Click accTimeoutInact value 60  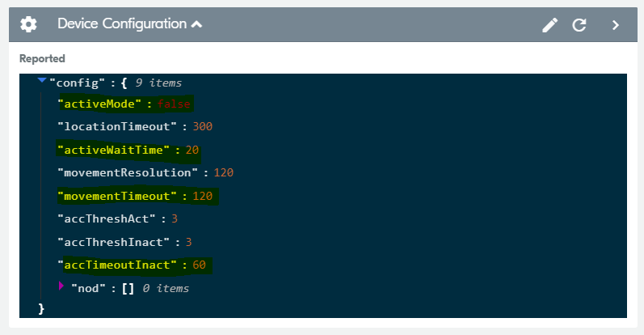[200, 265]
